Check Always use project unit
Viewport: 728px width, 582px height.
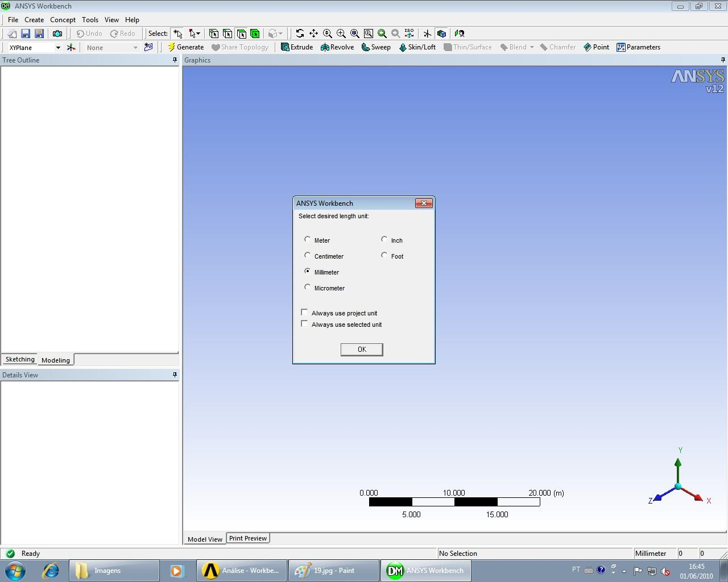[304, 312]
